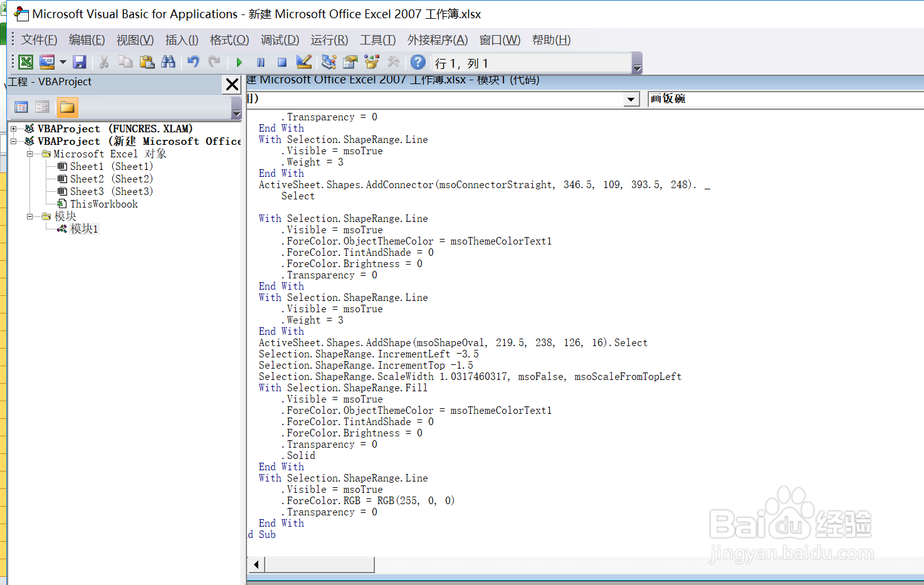Click View Code icon in project panel

21,107
